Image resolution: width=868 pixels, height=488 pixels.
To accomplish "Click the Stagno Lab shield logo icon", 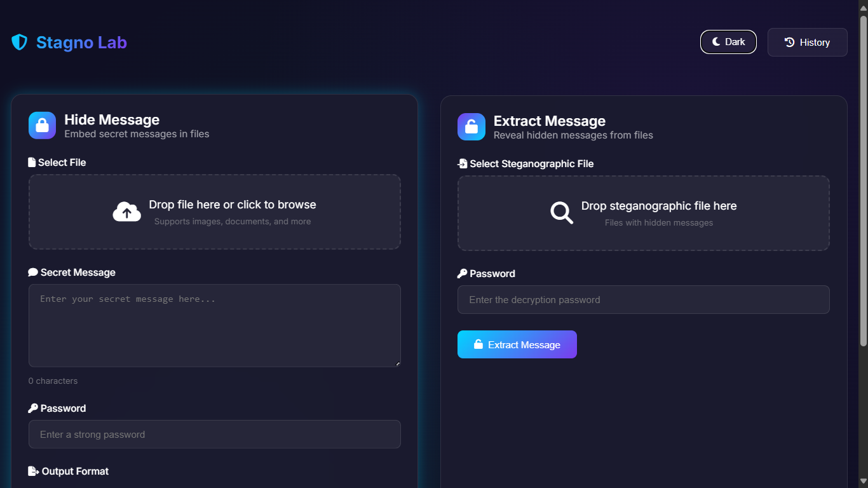I will click(x=20, y=43).
